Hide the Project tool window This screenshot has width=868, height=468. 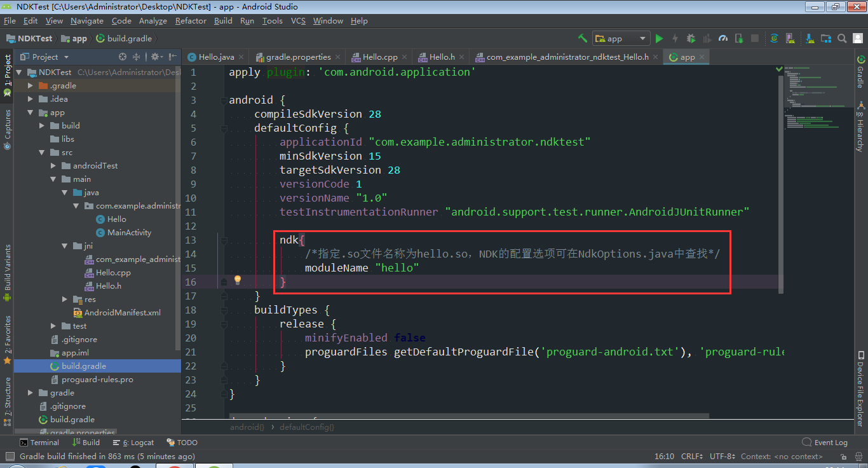coord(172,57)
